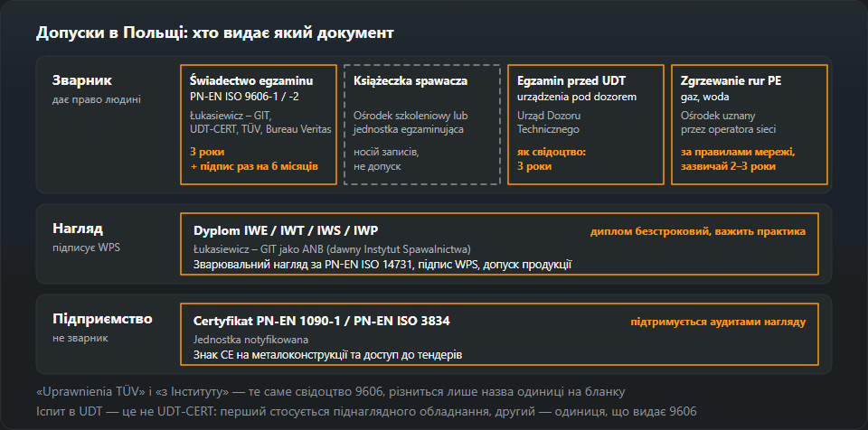Click footnote starting 'Іспит в UDT — це не UDT-CERT'
This screenshot has height=430, width=868.
pos(366,411)
